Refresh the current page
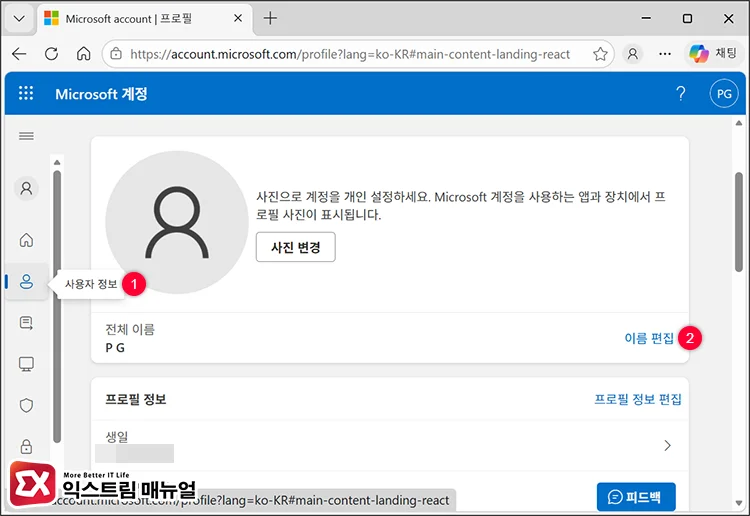Image resolution: width=750 pixels, height=516 pixels. click(51, 54)
